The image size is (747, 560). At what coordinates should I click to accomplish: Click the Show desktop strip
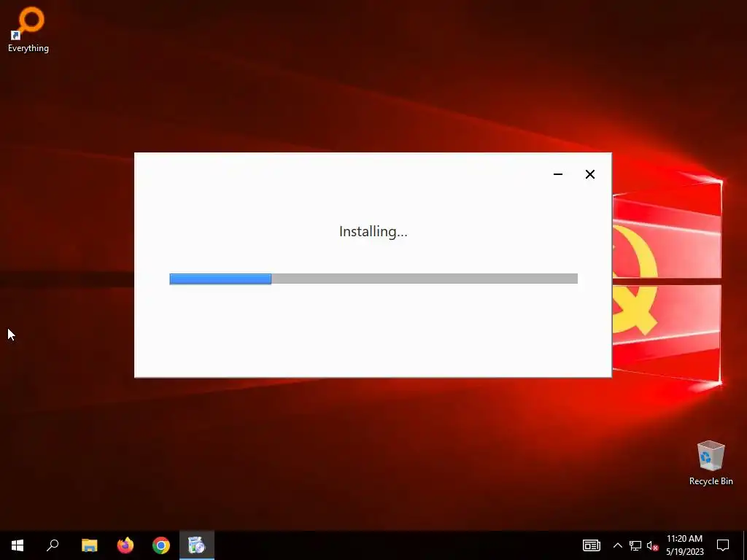[x=745, y=545]
